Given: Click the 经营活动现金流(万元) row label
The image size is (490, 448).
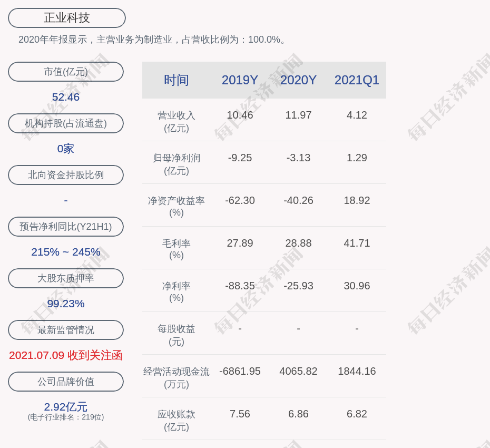Looking at the screenshot, I should click(x=177, y=378).
